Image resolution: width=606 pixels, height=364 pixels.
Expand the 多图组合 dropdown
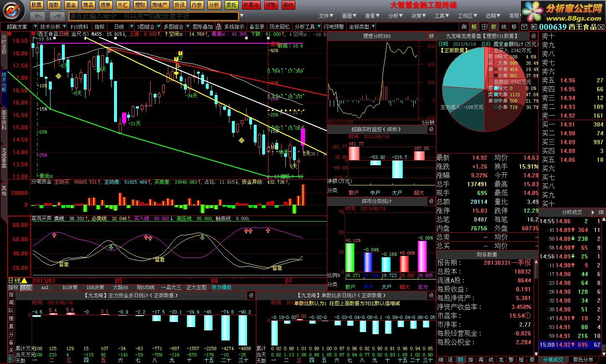[187, 26]
